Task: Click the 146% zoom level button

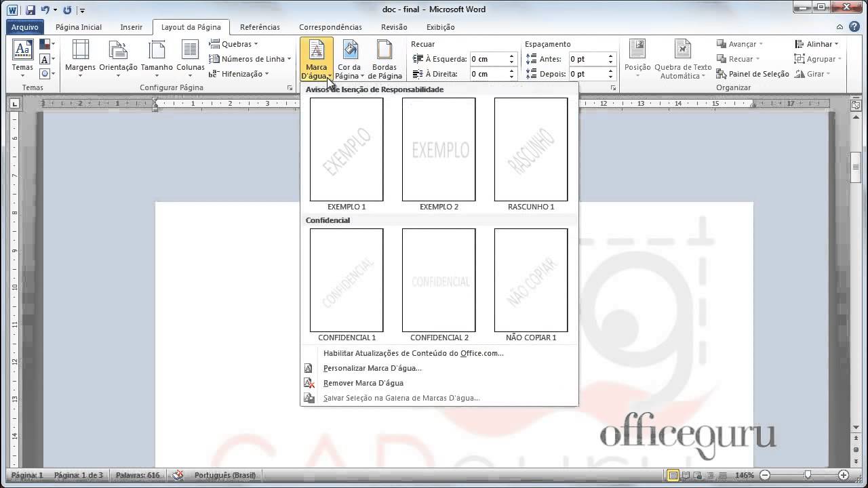Action: click(745, 475)
